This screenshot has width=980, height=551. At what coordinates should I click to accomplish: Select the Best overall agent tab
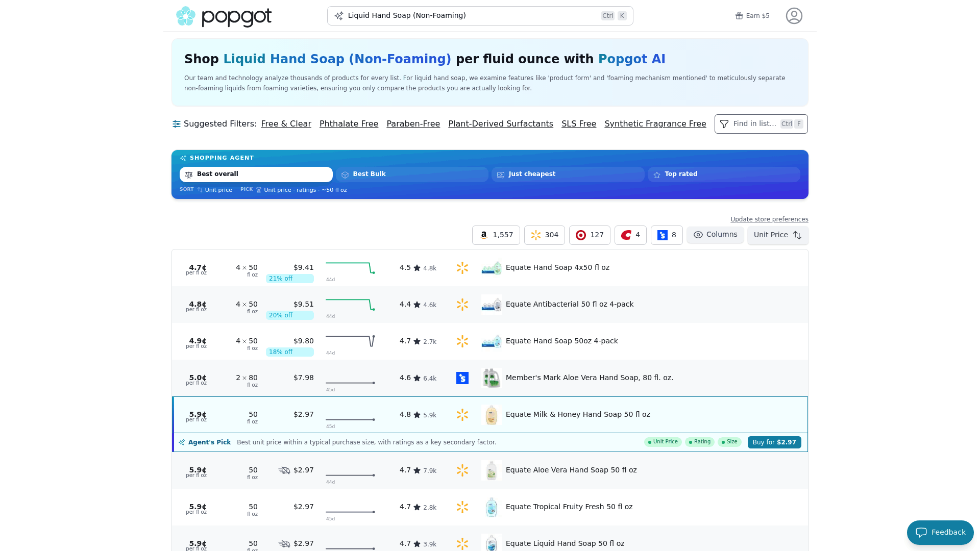coord(256,174)
